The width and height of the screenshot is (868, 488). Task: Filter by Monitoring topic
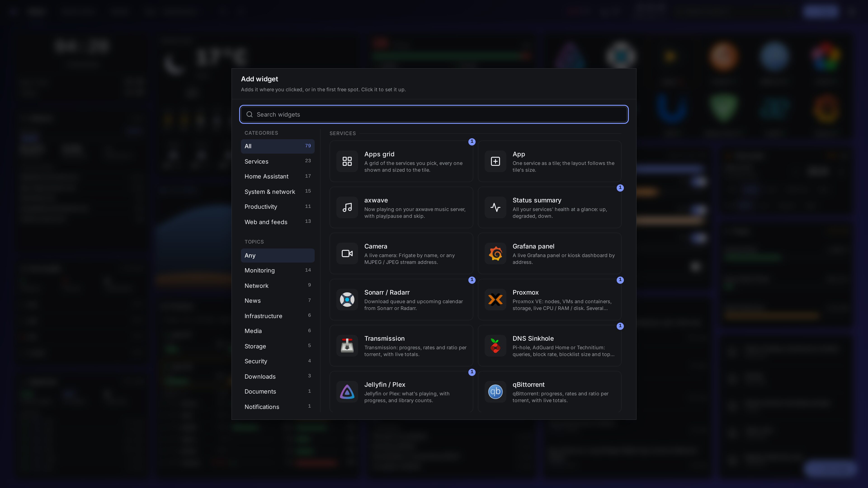coord(278,270)
